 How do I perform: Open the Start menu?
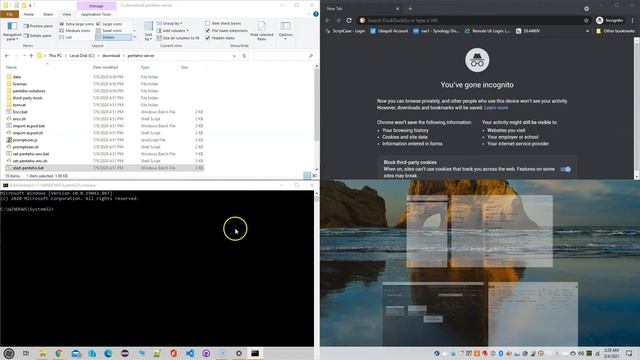pyautogui.click(x=9, y=353)
